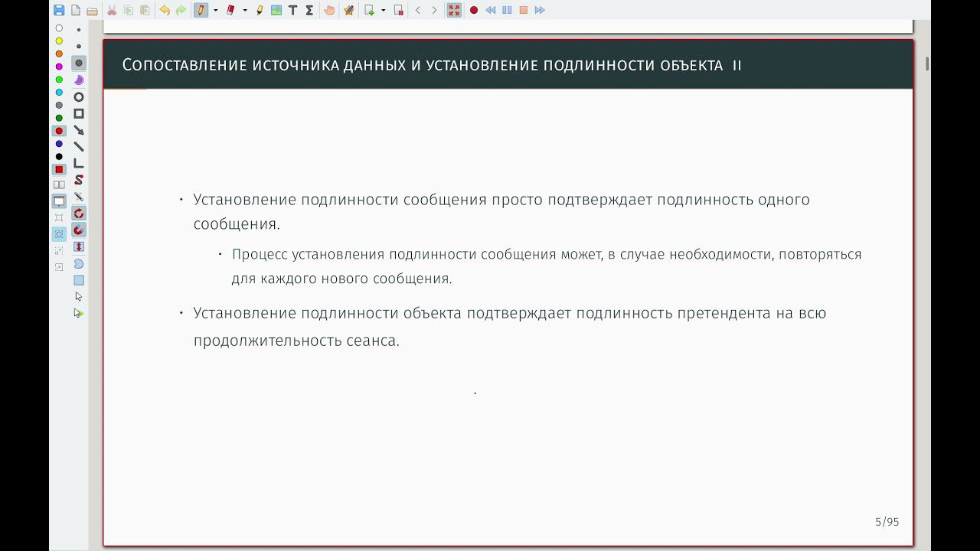Fast-forward the audio playback

540,10
